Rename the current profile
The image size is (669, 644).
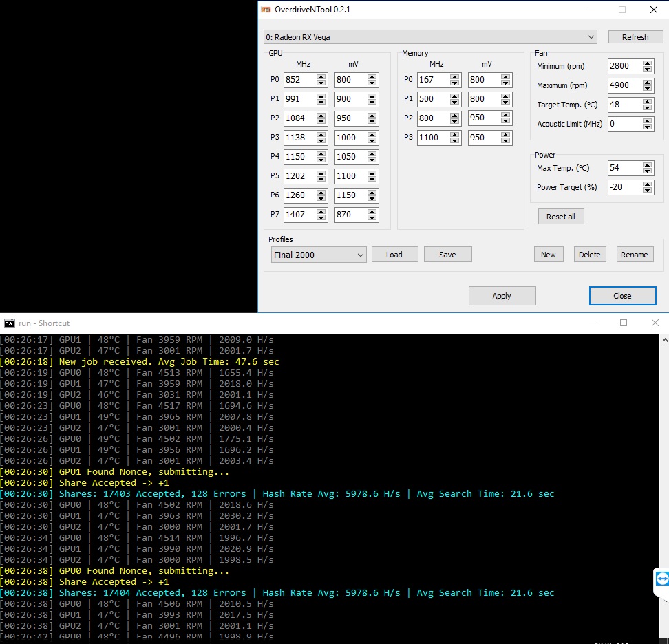pyautogui.click(x=635, y=255)
